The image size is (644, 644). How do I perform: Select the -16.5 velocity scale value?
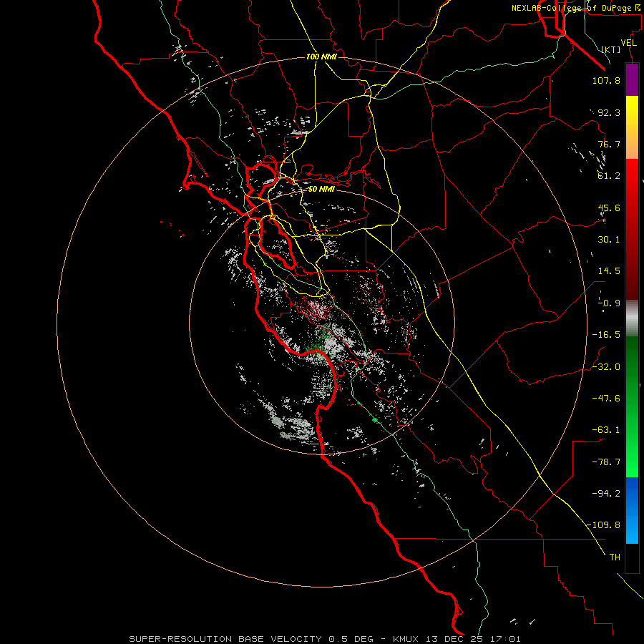tap(606, 335)
